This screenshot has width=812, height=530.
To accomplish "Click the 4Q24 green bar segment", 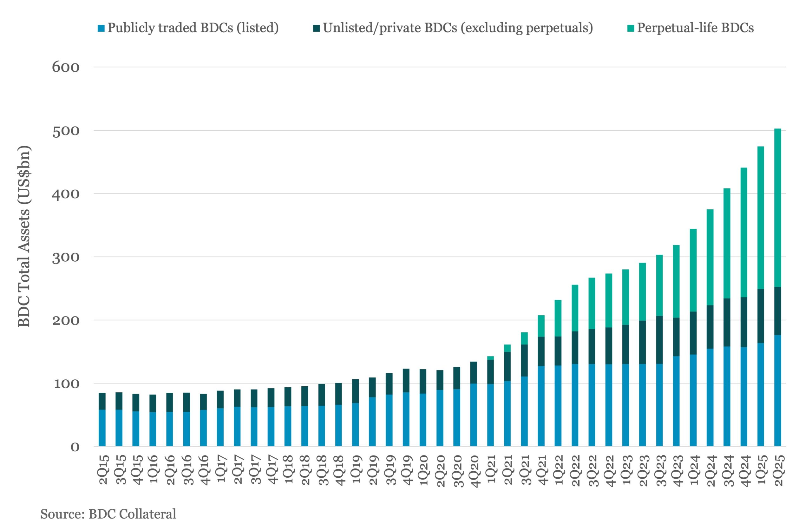I will [744, 232].
